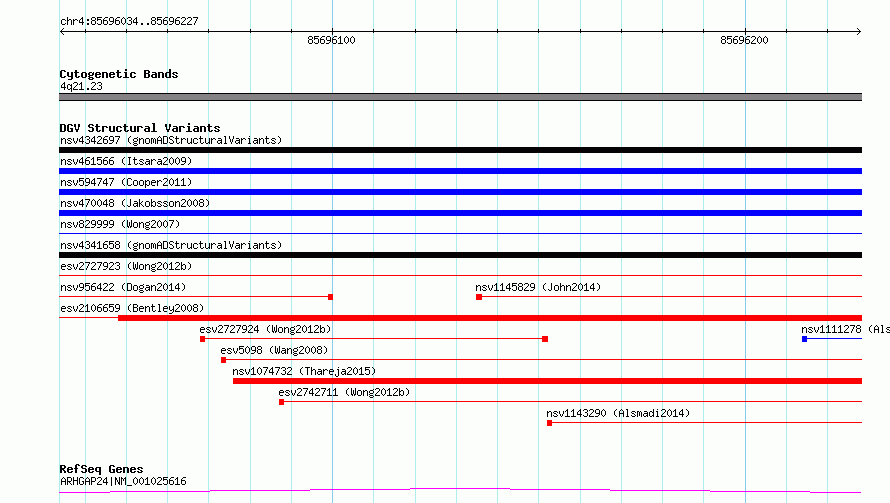The height and width of the screenshot is (503, 890).
Task: Click the nsv470048 (Jakobsson2008) label
Action: [135, 203]
